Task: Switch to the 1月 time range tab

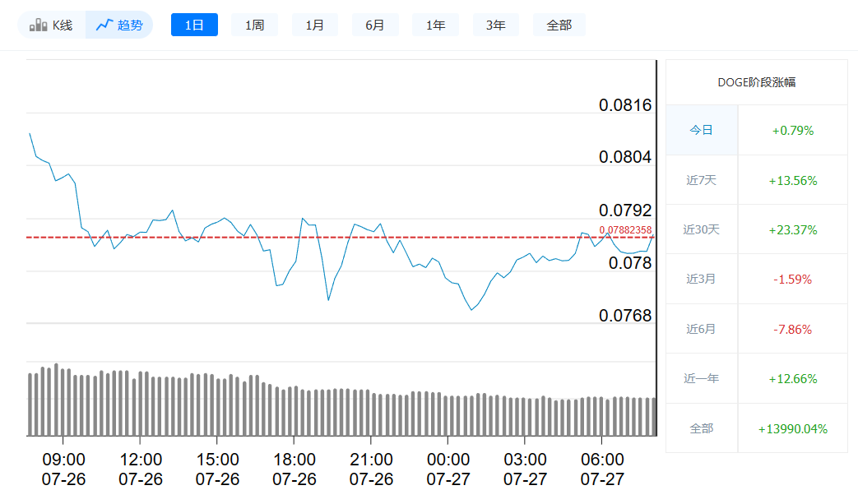Action: 314,24
